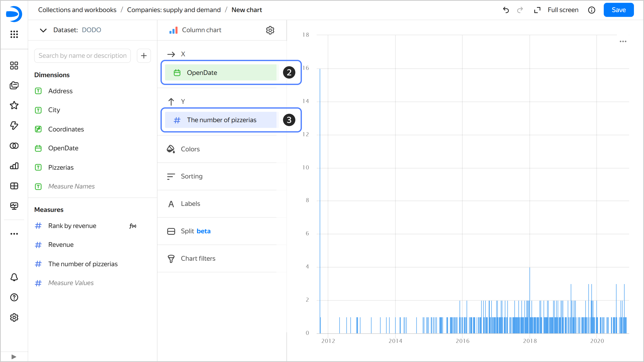Click the info circle icon

[x=591, y=10]
